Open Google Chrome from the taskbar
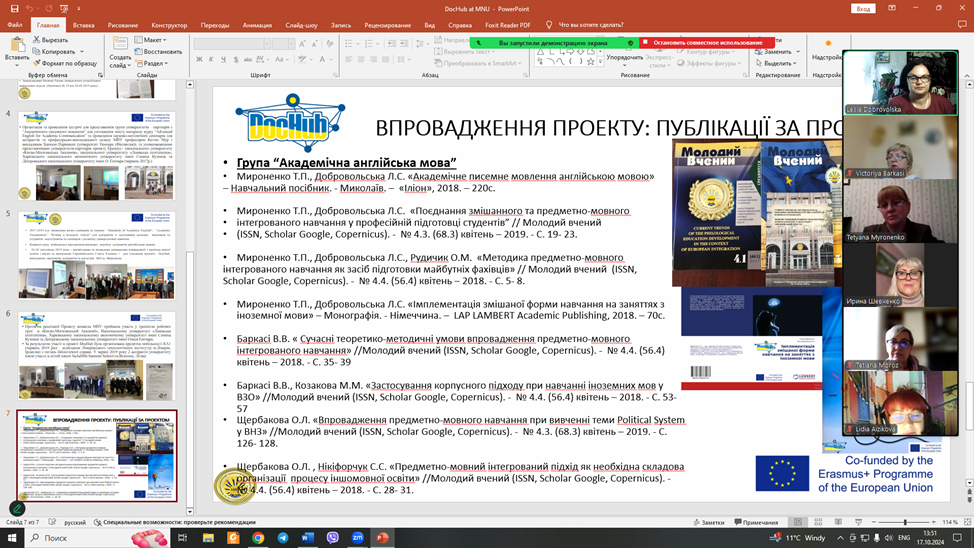The width and height of the screenshot is (974, 548). pyautogui.click(x=258, y=538)
